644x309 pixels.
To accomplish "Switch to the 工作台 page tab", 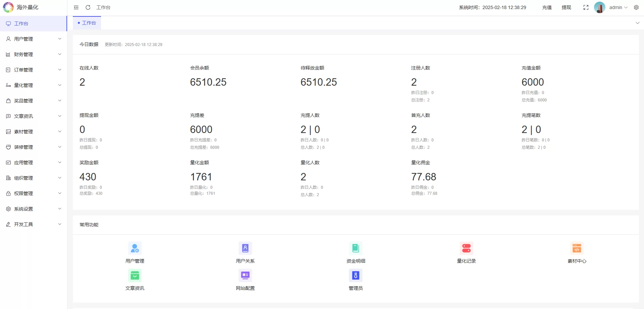I will click(x=87, y=23).
